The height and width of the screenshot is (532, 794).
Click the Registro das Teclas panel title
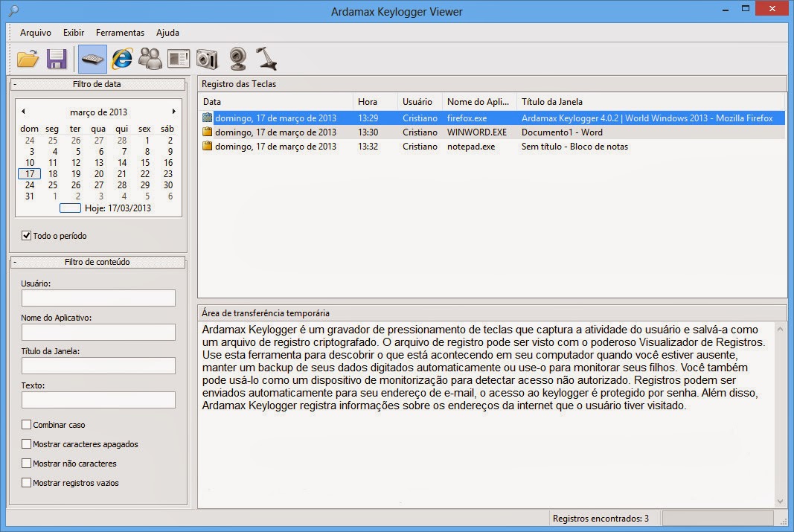click(239, 84)
